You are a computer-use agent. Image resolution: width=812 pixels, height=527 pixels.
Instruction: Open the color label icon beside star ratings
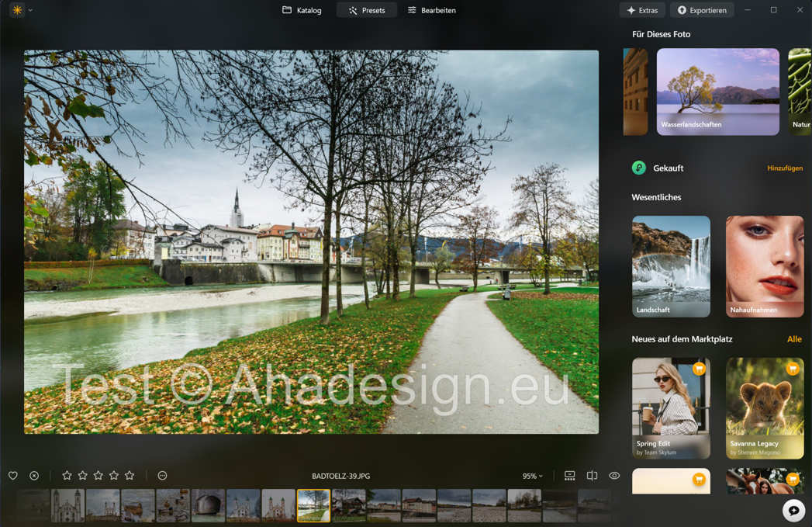(162, 475)
